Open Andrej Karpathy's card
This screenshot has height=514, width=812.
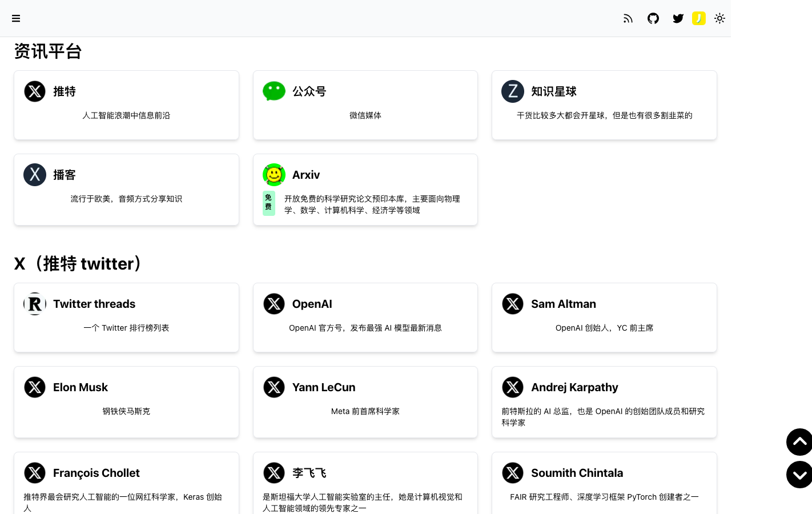(x=604, y=402)
